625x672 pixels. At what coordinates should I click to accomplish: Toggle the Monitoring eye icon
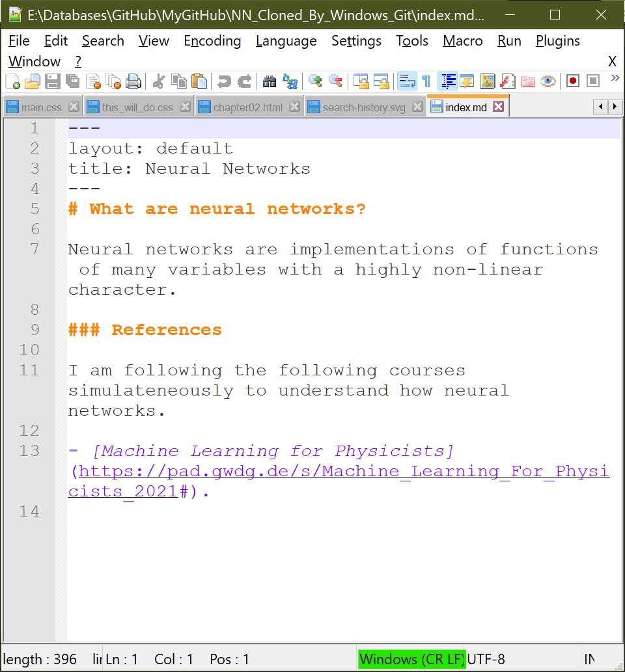click(x=547, y=82)
